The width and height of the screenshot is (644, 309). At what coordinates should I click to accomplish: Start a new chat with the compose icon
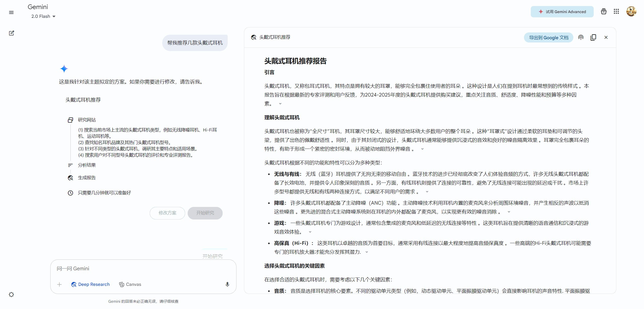coord(11,33)
